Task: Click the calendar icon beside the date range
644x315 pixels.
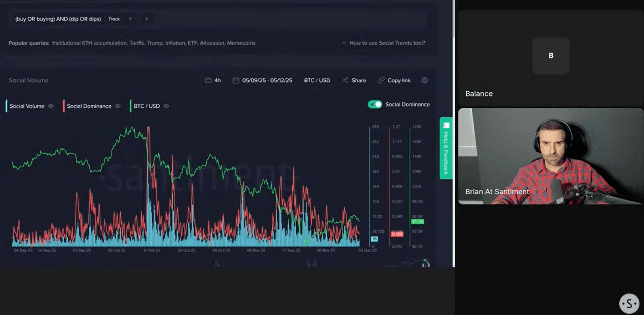Action: pos(236,80)
